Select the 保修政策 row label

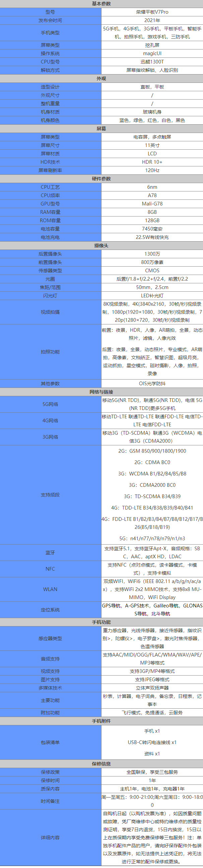(50, 772)
